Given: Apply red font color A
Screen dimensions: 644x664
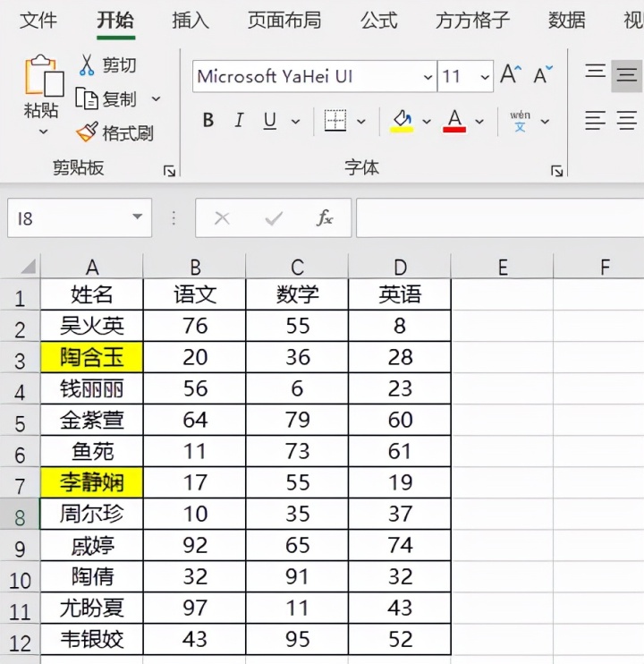Looking at the screenshot, I should pos(454,122).
